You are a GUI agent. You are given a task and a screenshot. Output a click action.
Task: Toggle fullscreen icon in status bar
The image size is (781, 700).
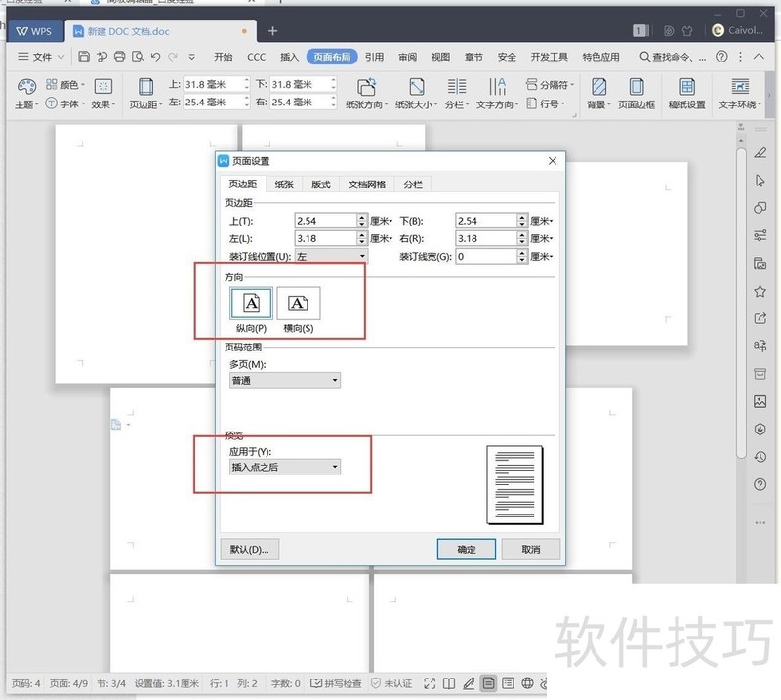point(430,683)
